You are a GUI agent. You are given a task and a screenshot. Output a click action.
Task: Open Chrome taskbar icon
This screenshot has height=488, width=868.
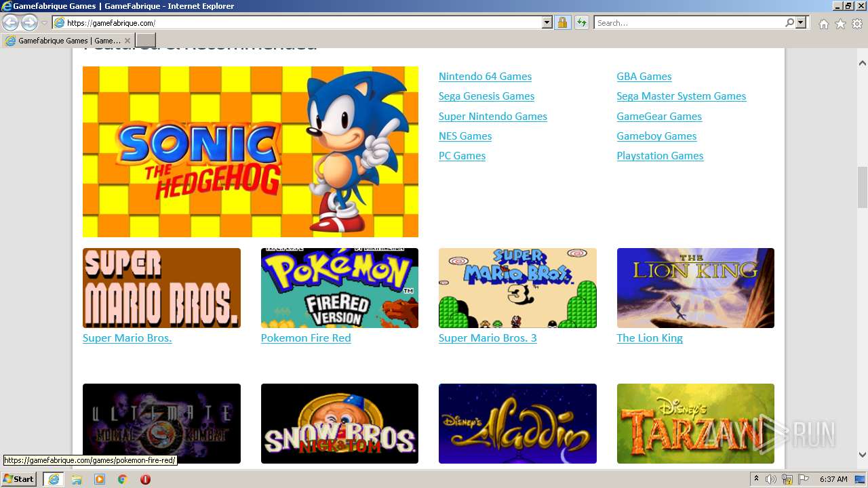[123, 479]
